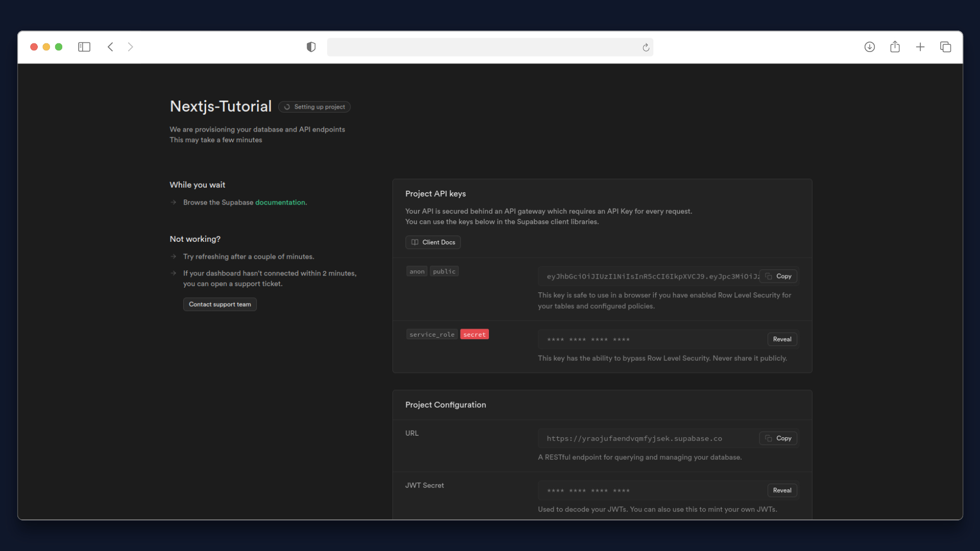Click the forward navigation arrow icon

131,46
